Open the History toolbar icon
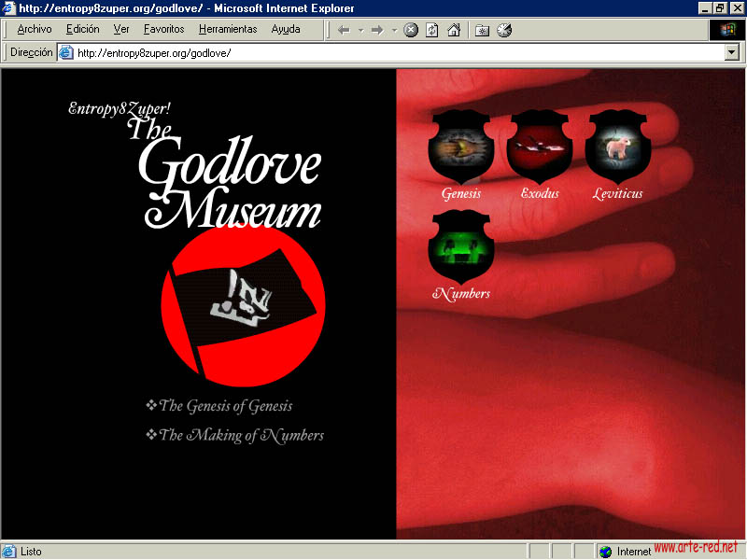This screenshot has height=560, width=747. coord(504,30)
